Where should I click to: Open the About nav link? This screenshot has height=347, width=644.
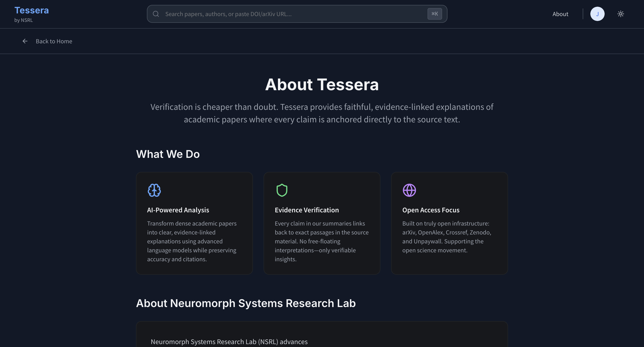[560, 14]
